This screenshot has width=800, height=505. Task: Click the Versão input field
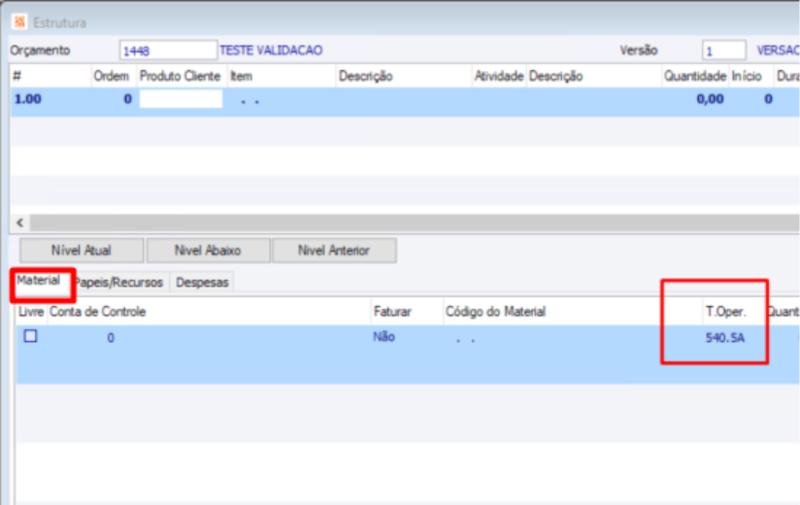(x=724, y=50)
